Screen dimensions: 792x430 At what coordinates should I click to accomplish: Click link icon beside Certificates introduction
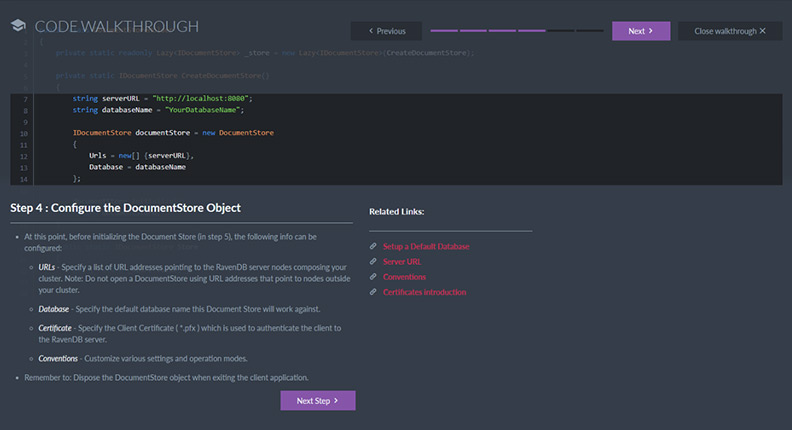[x=373, y=292]
